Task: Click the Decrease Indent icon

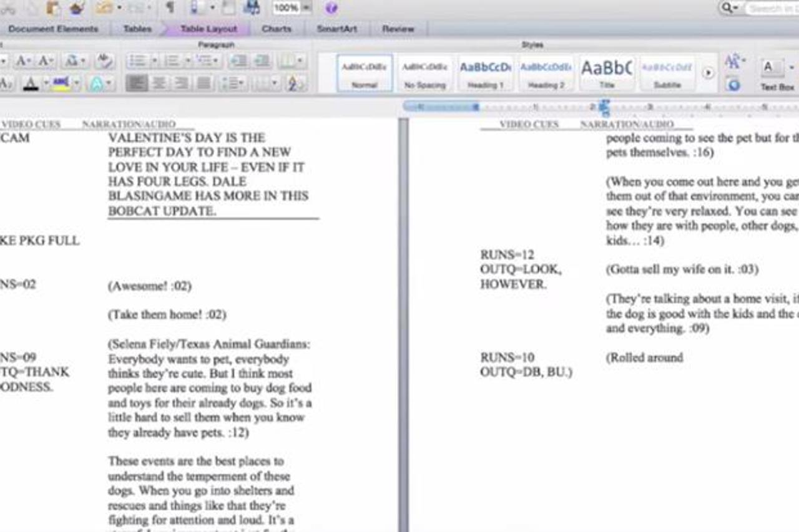Action: pyautogui.click(x=238, y=61)
